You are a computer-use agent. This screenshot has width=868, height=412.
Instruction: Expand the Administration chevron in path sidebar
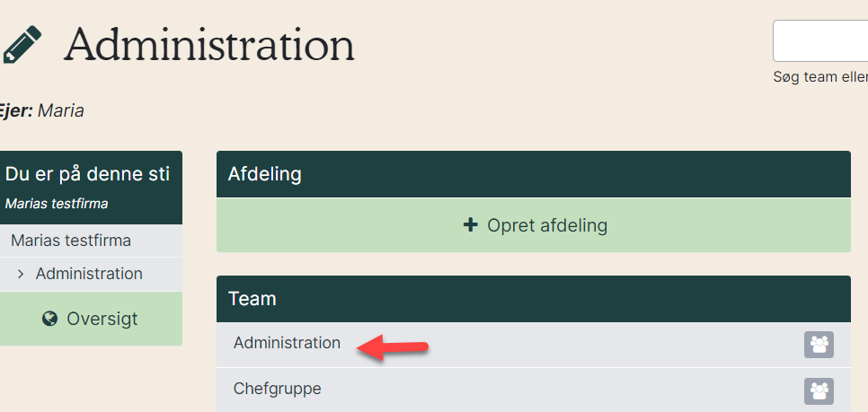21,274
